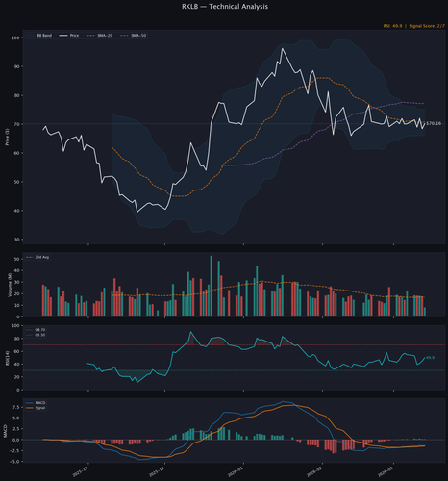Click the 'Volume (M)' y-axis label
Viewport: 448px width, 481px height.
tap(10, 285)
